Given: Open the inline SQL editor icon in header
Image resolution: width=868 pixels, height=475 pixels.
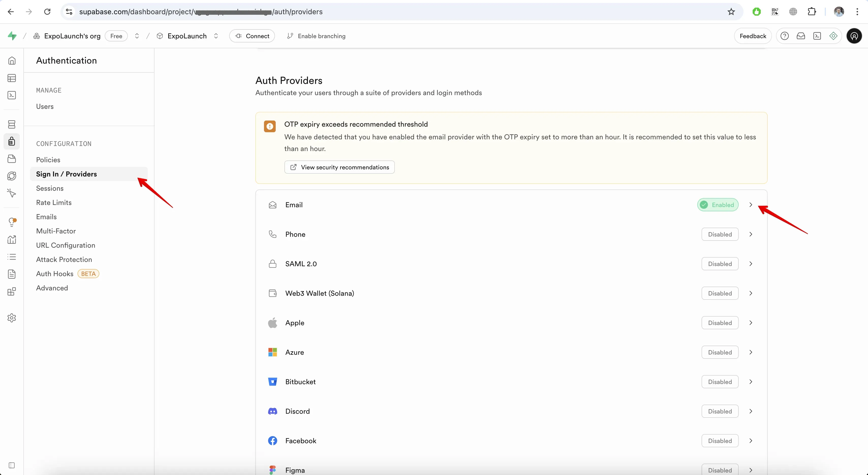Looking at the screenshot, I should click(817, 36).
